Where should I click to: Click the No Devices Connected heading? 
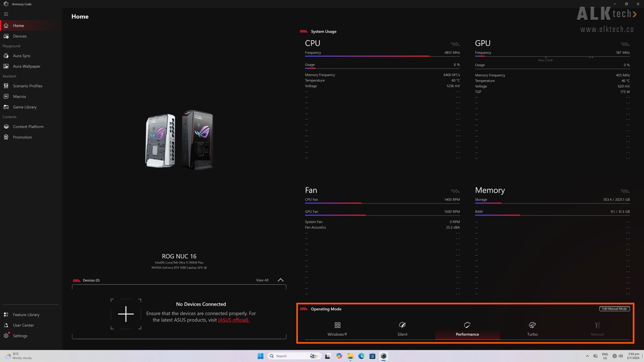point(201,304)
